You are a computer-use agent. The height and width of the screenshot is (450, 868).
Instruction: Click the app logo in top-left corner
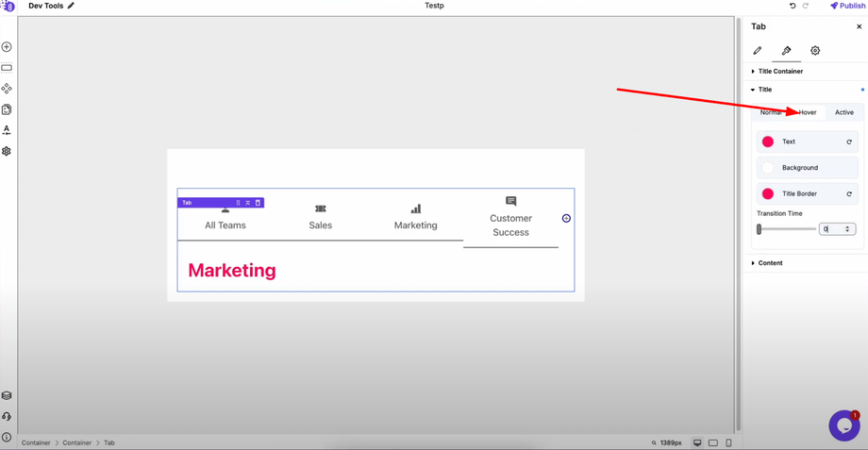tap(8, 6)
